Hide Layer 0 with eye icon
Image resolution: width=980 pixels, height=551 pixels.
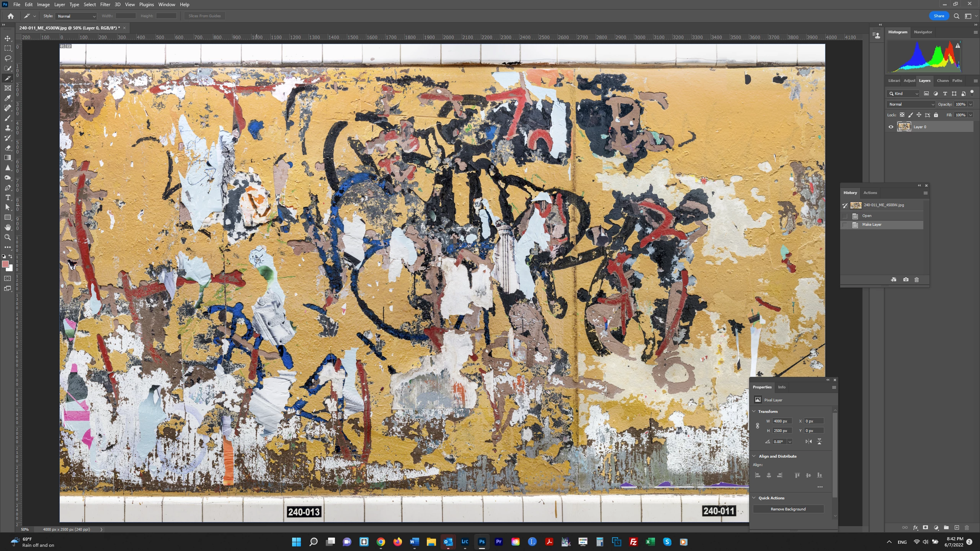pyautogui.click(x=891, y=127)
